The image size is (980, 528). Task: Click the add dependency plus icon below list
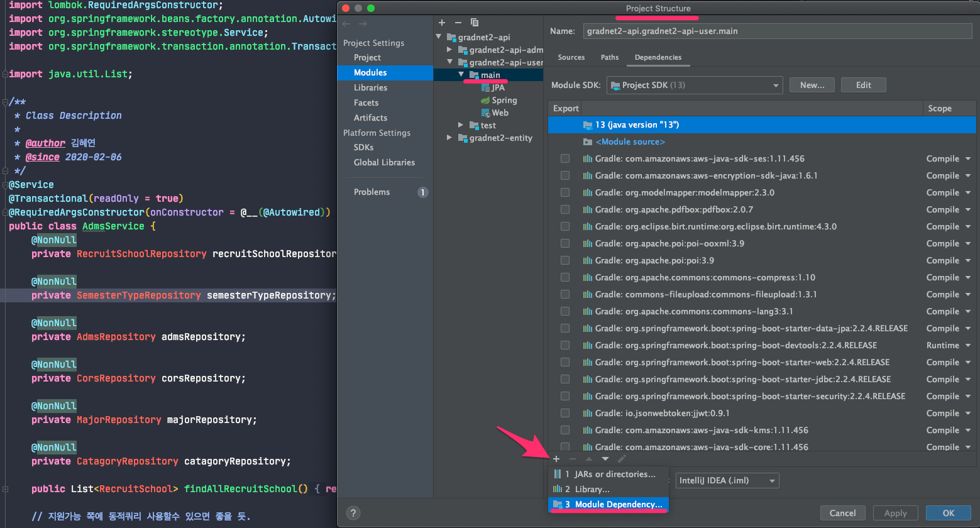[556, 459]
